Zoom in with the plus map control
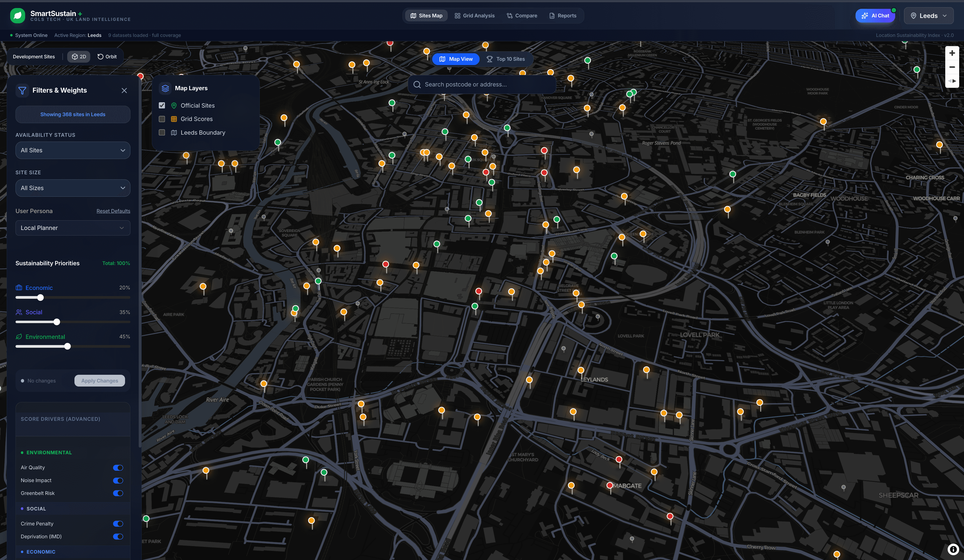This screenshot has width=964, height=560. pos(952,53)
